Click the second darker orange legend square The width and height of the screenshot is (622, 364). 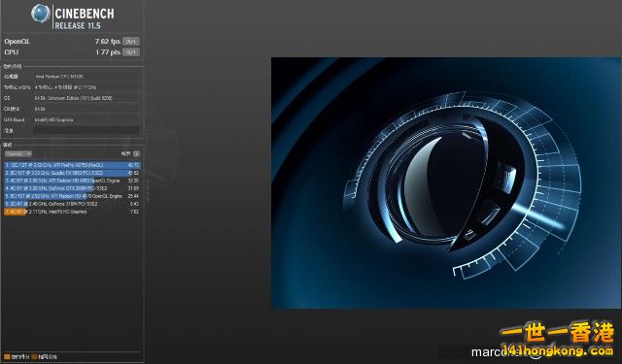coord(34,357)
